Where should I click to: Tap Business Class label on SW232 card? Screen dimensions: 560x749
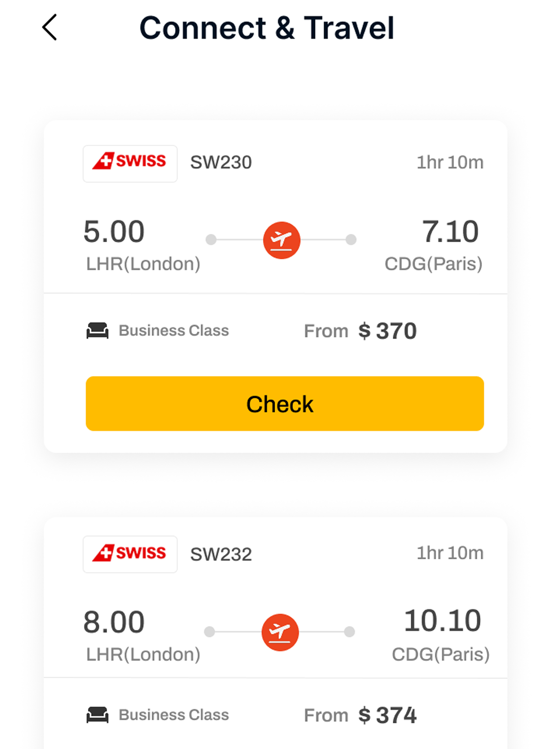pos(174,715)
